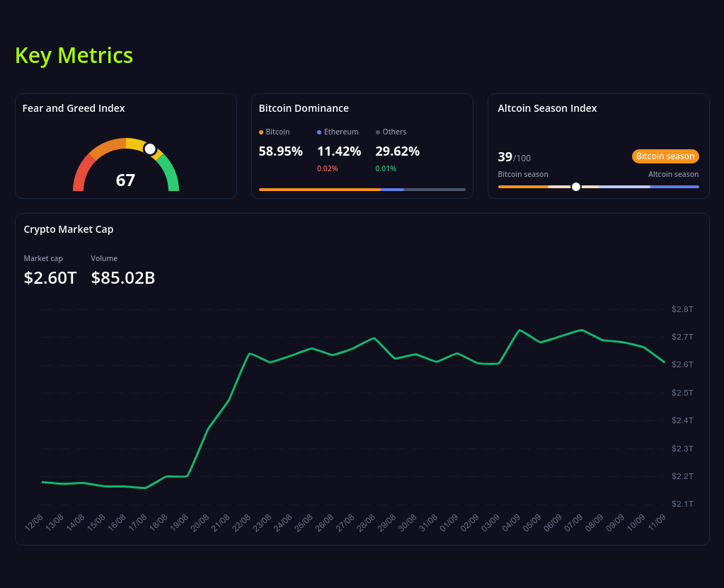Click the Market cap label
724x588 pixels.
pos(43,258)
